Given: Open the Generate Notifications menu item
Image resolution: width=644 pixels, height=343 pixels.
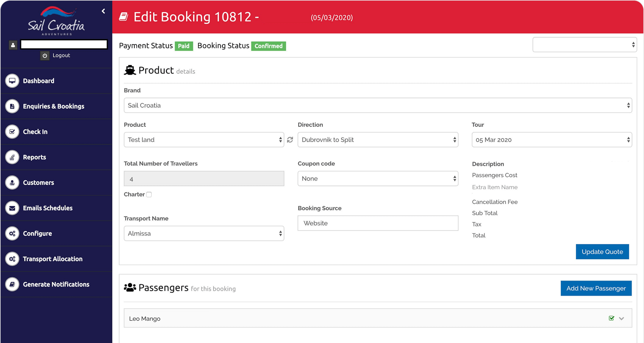Looking at the screenshot, I should click(57, 284).
